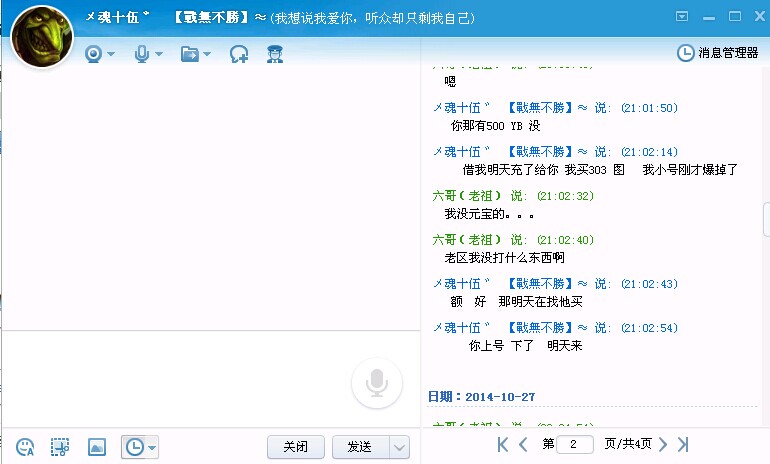Screen dimensions: 770x464
Task: Click the send file folder icon
Action: coord(190,54)
